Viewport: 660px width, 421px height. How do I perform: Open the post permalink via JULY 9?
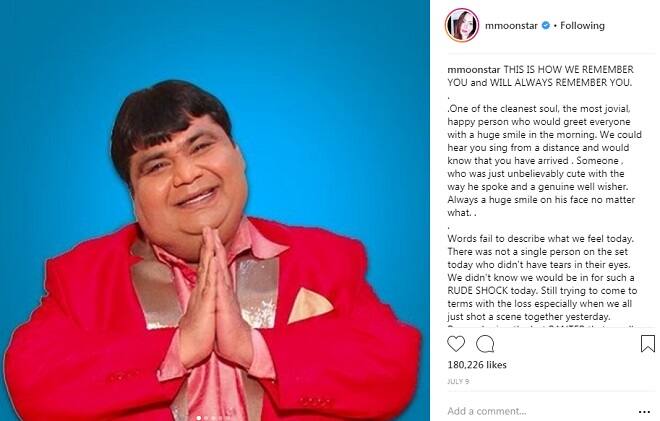click(458, 381)
